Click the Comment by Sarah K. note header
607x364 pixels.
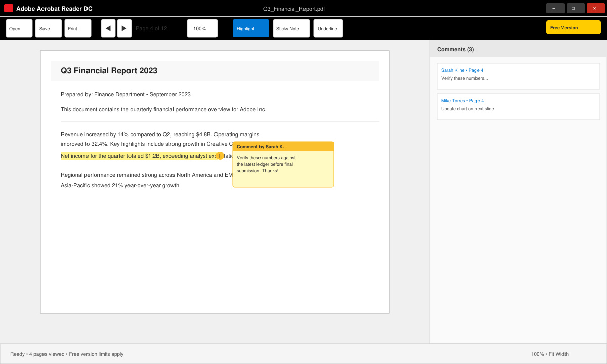coord(283,146)
